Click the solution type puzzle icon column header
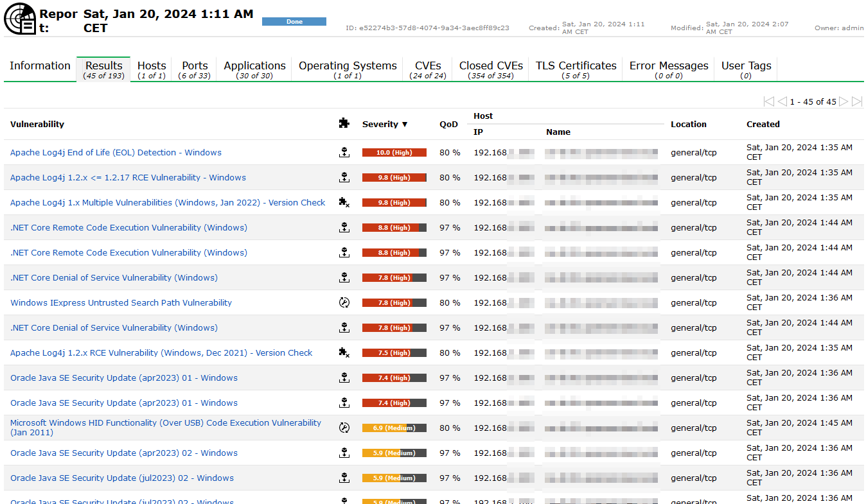Image resolution: width=866 pixels, height=504 pixels. 344,123
